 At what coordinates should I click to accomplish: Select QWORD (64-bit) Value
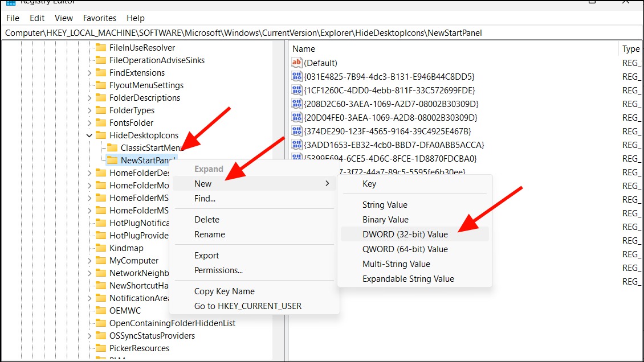pyautogui.click(x=415, y=249)
